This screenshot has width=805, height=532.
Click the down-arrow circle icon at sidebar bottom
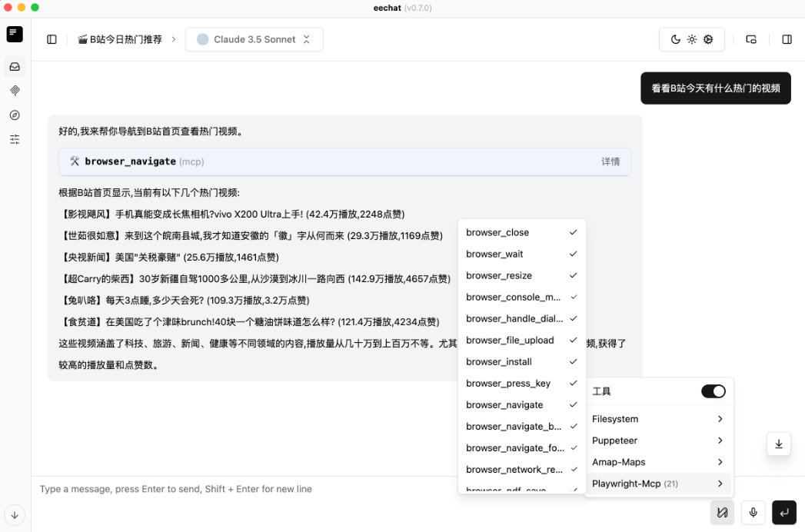[15, 515]
